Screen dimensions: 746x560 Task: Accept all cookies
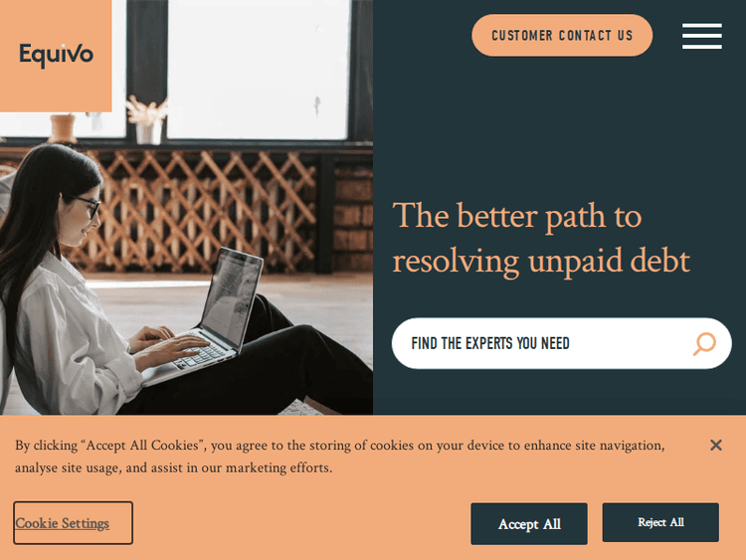529,524
